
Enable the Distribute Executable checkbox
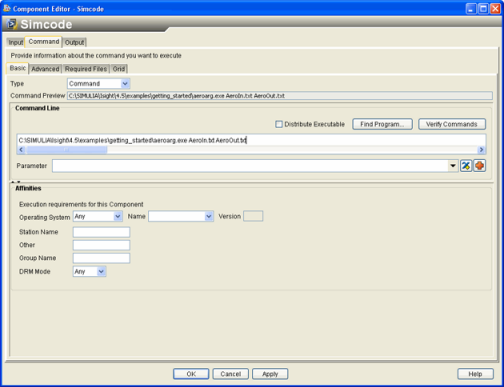(279, 124)
